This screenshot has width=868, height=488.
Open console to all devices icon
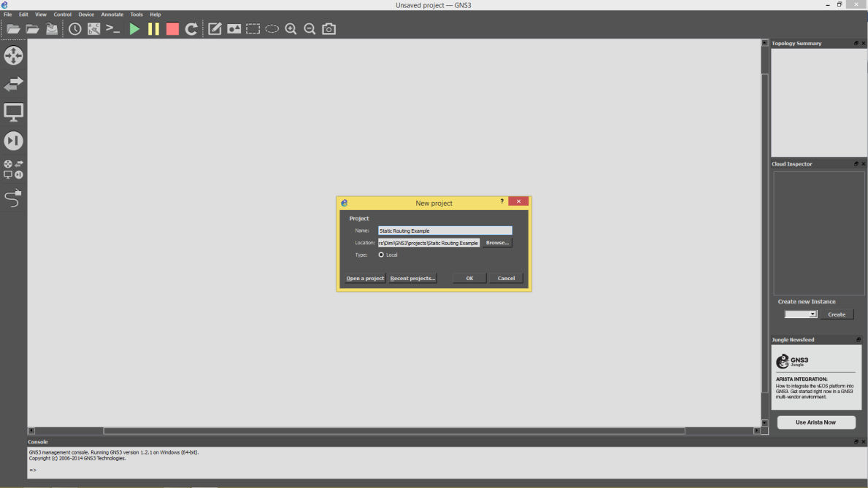[x=113, y=28]
